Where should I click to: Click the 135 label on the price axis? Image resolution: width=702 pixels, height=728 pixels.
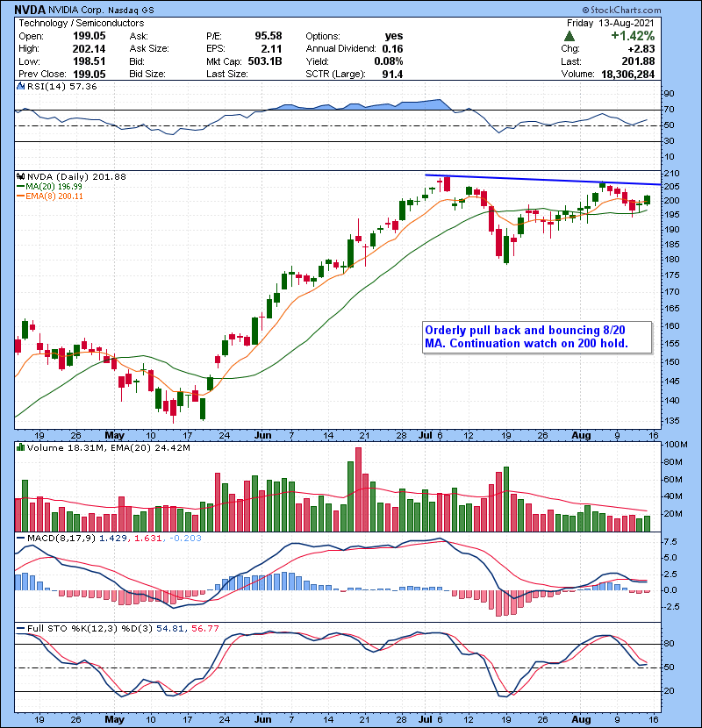click(x=671, y=421)
